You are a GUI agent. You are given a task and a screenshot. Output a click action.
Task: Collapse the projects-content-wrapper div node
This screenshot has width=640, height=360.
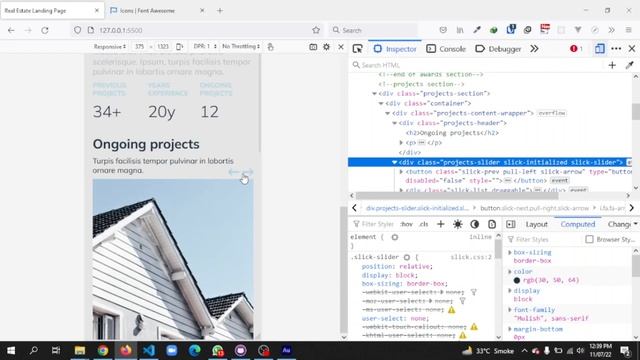click(x=388, y=113)
